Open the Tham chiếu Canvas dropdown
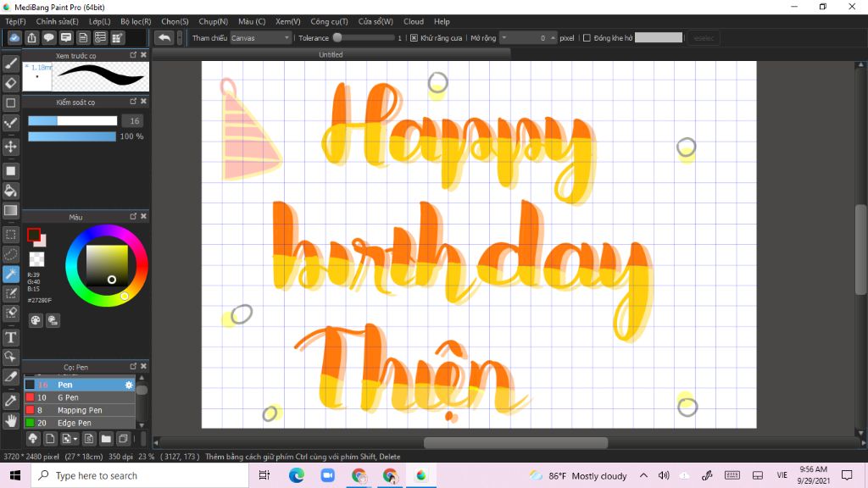The height and width of the screenshot is (488, 868). tap(260, 38)
